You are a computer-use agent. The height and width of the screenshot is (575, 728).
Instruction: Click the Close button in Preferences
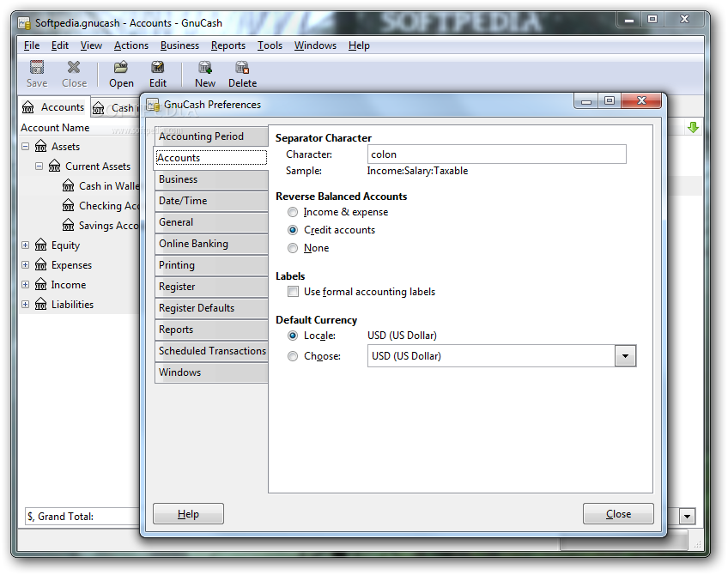tap(618, 514)
